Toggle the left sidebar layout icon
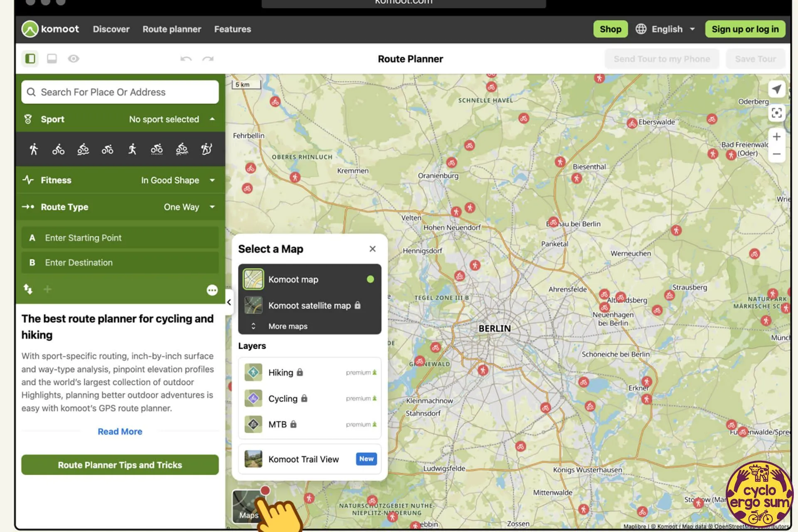The height and width of the screenshot is (532, 798). click(x=30, y=59)
